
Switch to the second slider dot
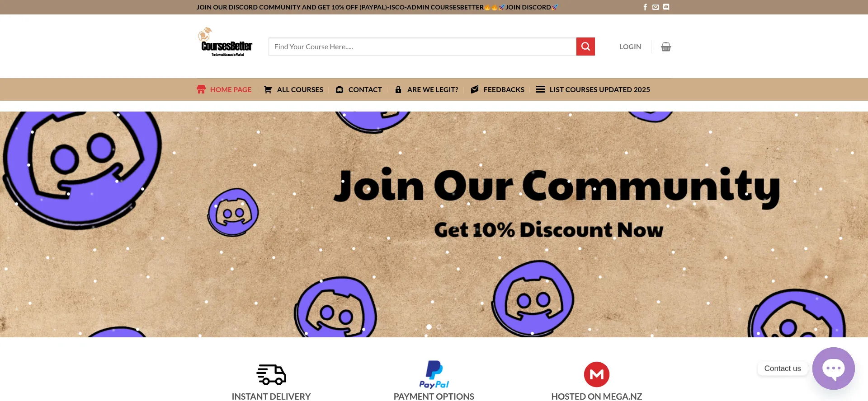pyautogui.click(x=439, y=327)
